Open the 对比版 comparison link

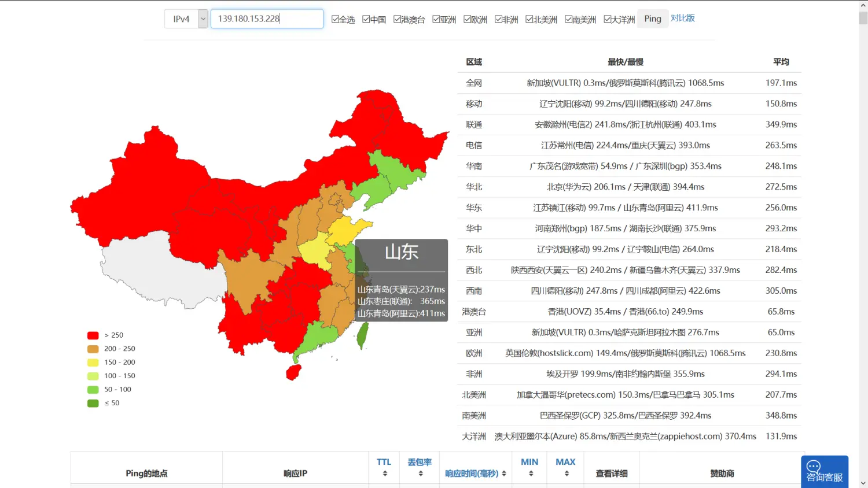tap(683, 18)
